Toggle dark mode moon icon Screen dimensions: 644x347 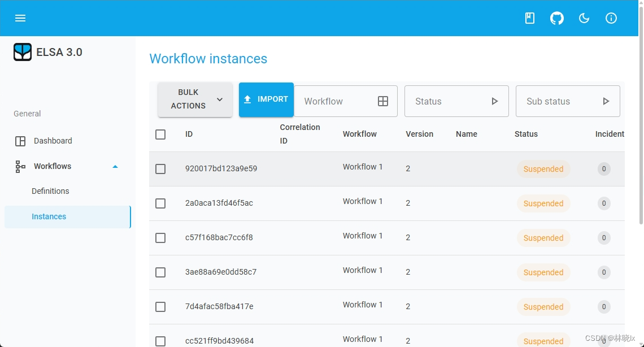coord(584,18)
